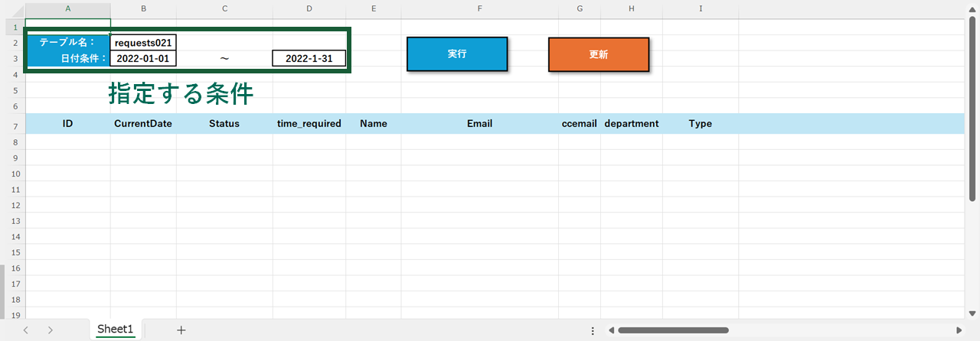Select row 10 header
This screenshot has width=980, height=341.
[x=15, y=174]
